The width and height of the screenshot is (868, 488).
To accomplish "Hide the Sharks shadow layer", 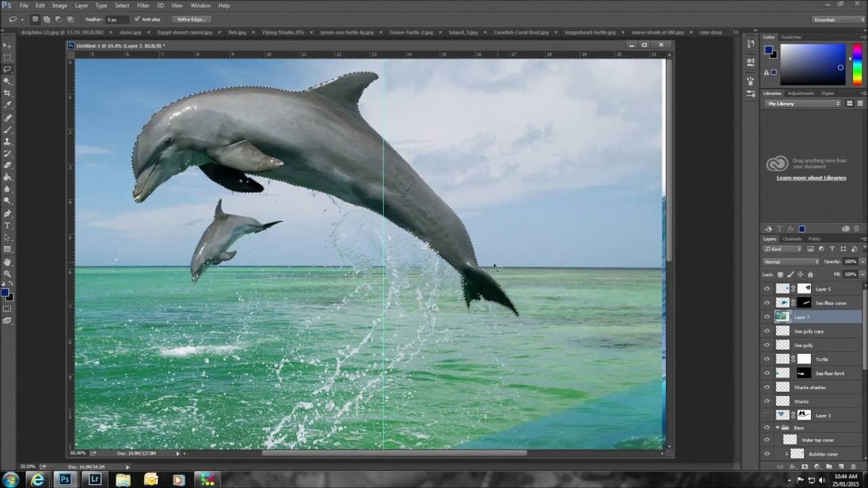I will (x=767, y=387).
